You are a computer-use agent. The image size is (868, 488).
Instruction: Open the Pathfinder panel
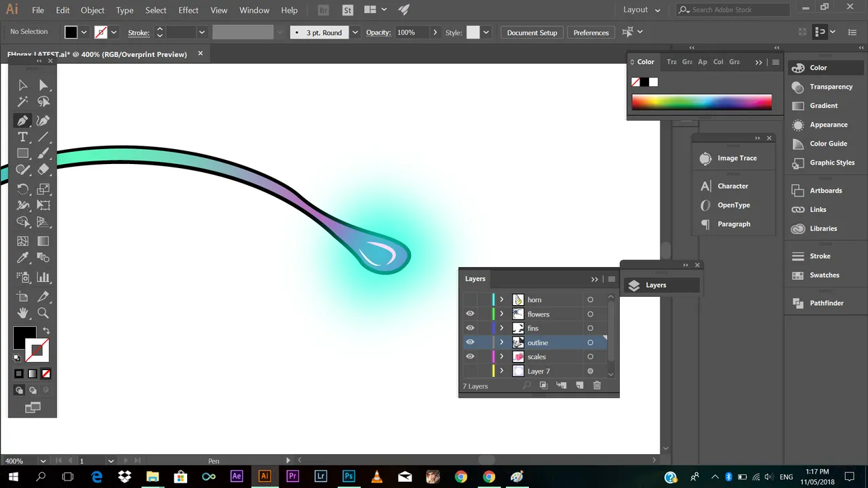(x=827, y=303)
